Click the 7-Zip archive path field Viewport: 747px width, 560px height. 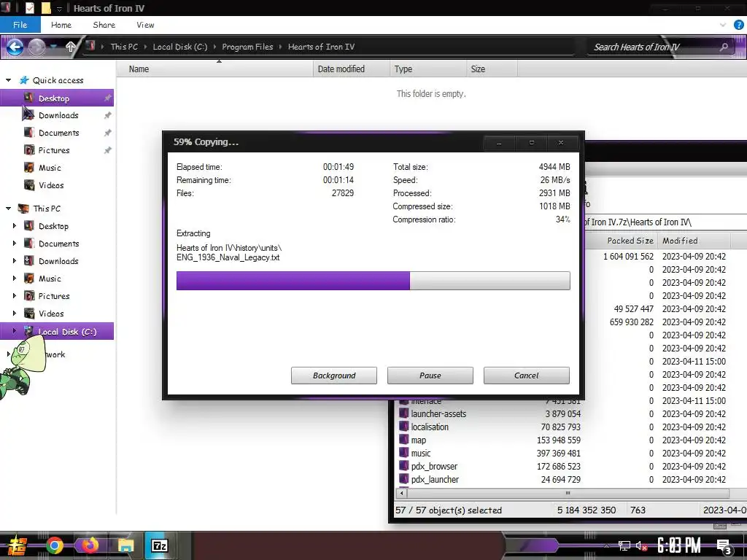[665, 222]
